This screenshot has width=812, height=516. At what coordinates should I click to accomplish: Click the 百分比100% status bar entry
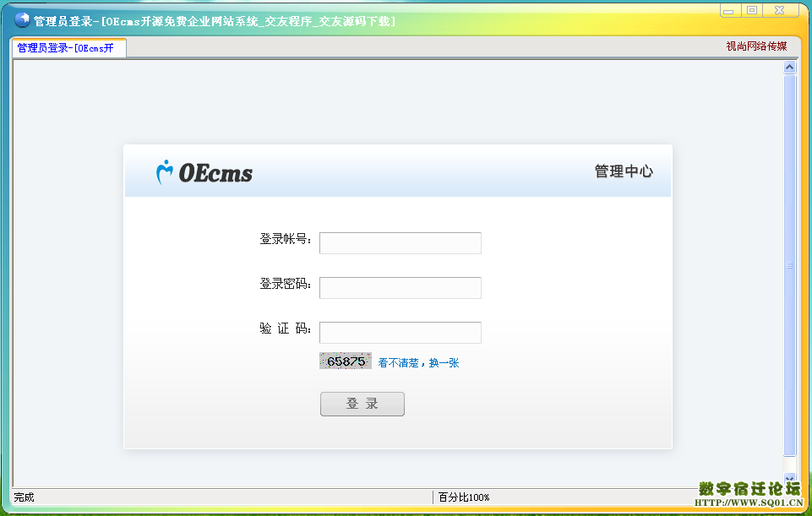[464, 497]
